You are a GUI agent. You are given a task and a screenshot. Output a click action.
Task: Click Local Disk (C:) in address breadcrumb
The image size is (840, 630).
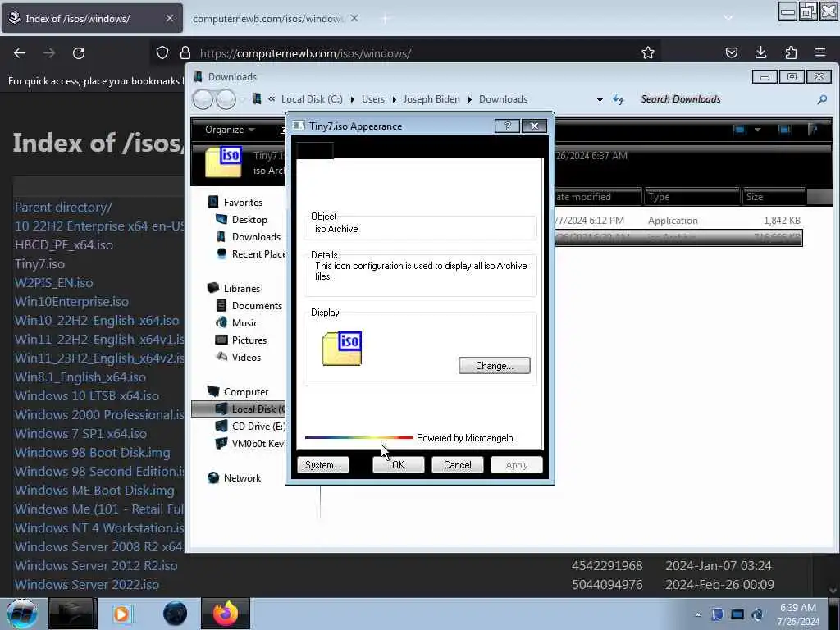312,99
